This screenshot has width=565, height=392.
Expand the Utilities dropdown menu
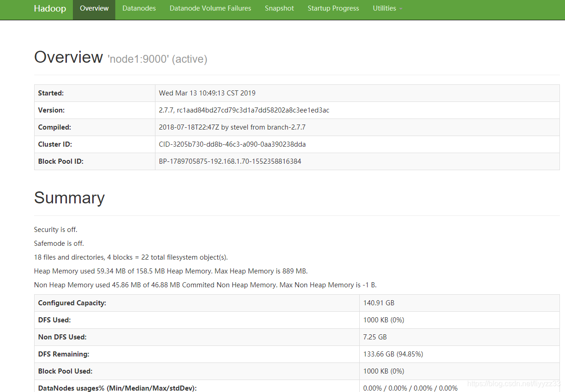[387, 8]
